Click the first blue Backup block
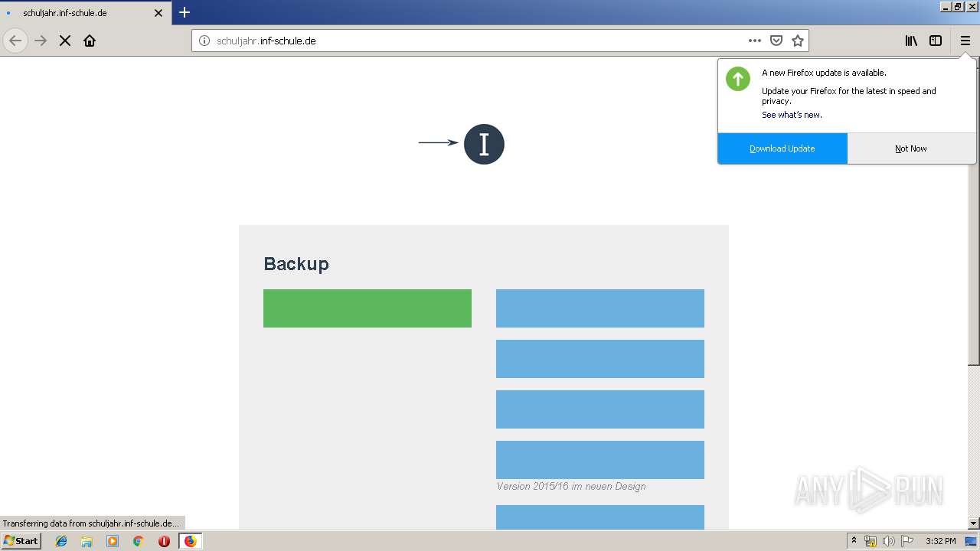 pyautogui.click(x=600, y=308)
